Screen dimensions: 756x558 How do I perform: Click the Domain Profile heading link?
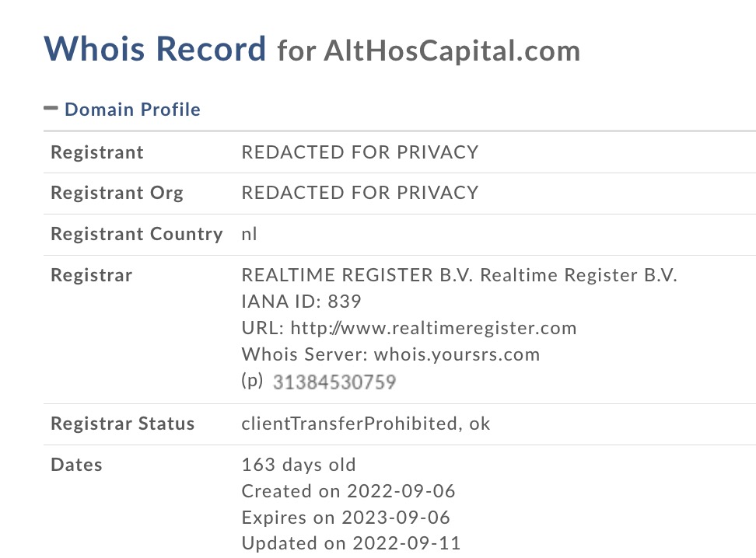132,110
